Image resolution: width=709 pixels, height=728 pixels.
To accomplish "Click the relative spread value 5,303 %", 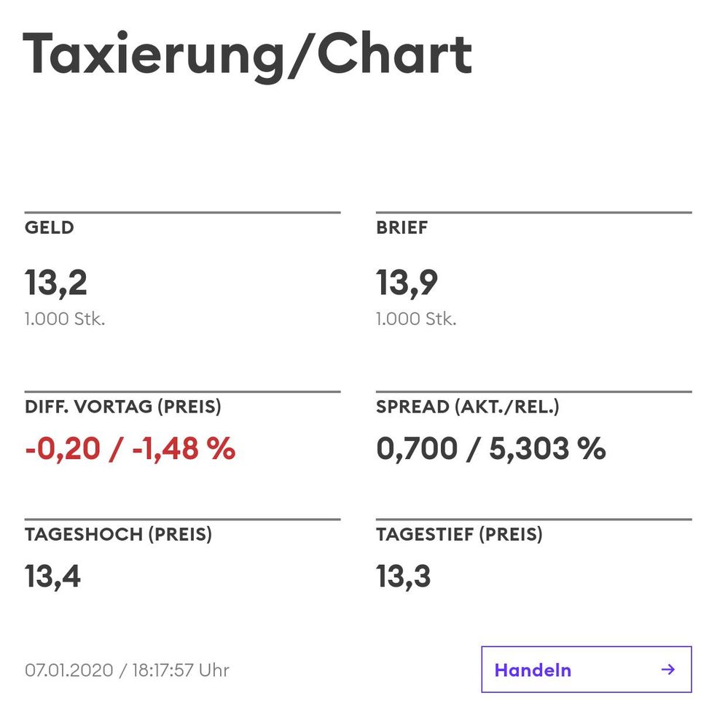I will click(x=547, y=448).
